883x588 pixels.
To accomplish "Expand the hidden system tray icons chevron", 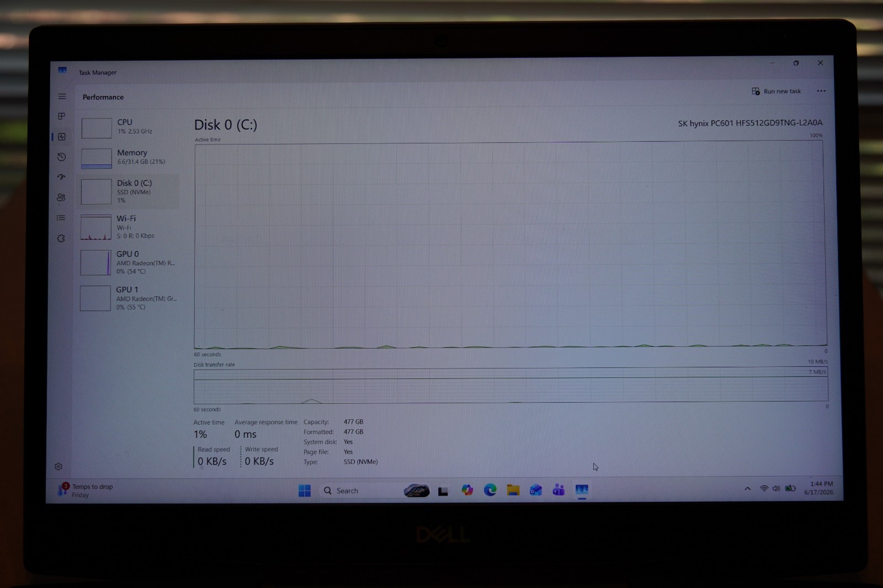I will tap(747, 489).
